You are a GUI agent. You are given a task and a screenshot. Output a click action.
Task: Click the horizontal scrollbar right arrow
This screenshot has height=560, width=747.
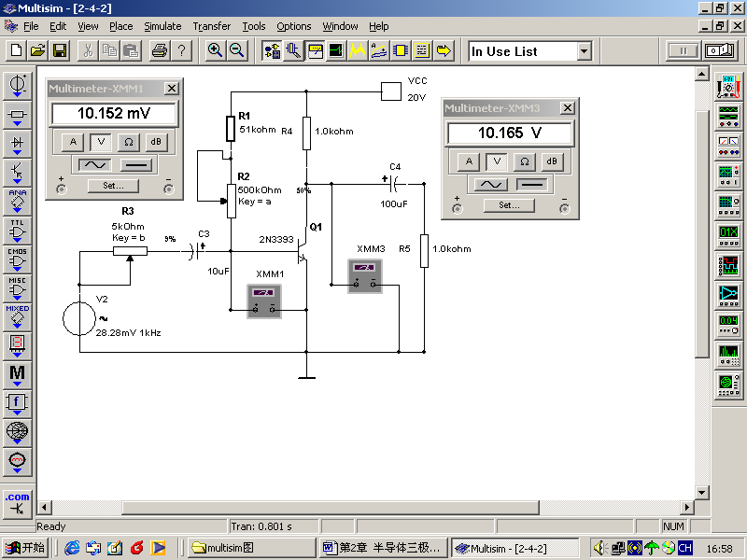point(687,507)
